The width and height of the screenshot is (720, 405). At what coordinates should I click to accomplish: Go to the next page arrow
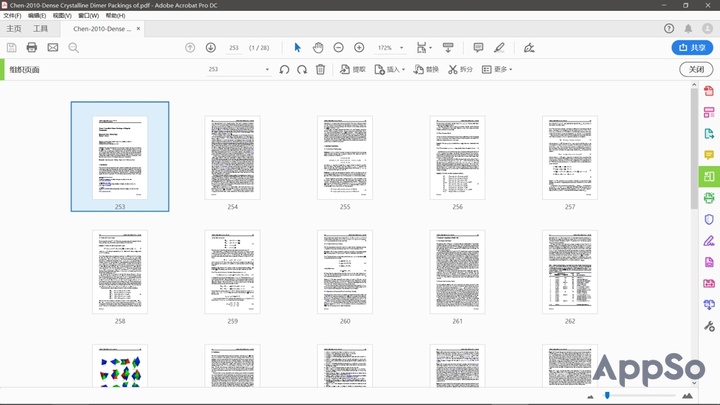pos(211,48)
